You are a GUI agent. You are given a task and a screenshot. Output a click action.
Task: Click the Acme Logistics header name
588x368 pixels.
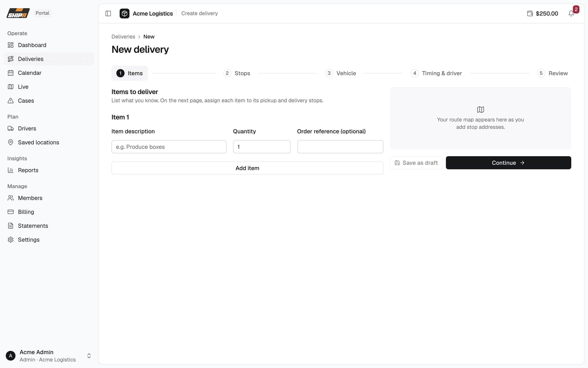click(153, 13)
